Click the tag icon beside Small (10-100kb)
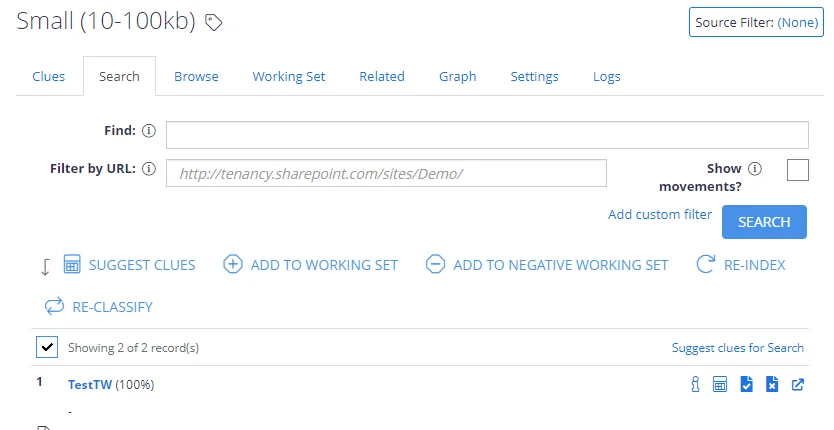 (x=214, y=23)
